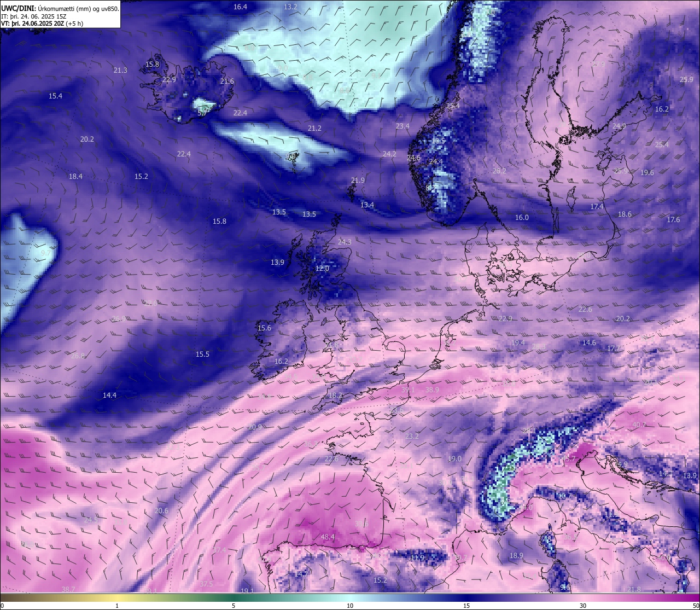
Task: Click the 17.6 value label
Action: click(673, 219)
